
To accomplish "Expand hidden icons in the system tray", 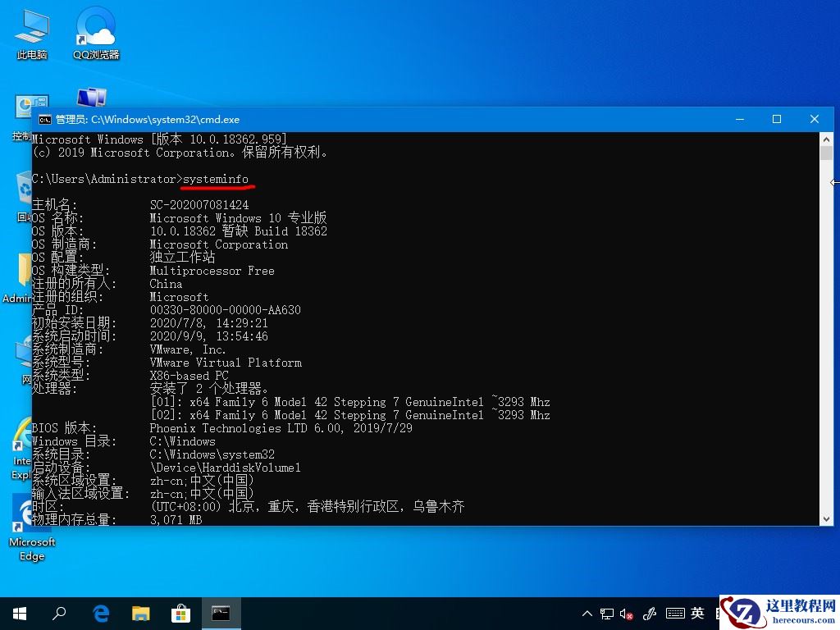I will click(x=587, y=613).
